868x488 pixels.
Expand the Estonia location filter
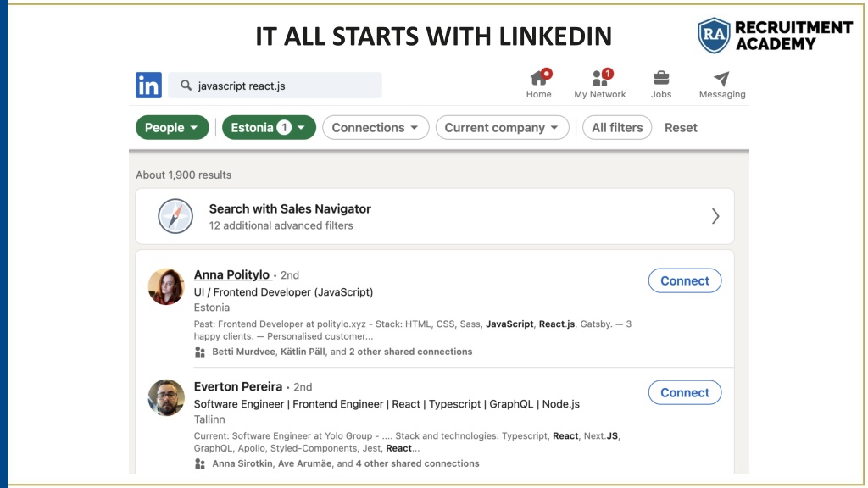pyautogui.click(x=269, y=127)
